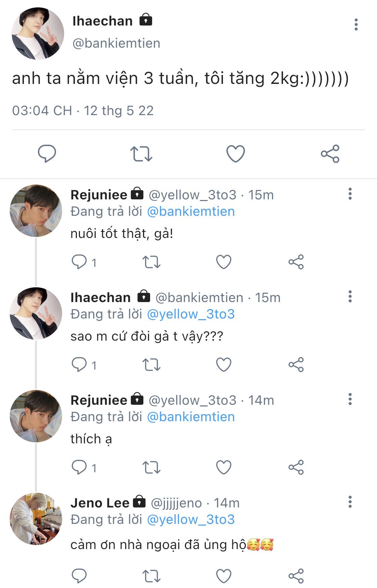Like the "thích ạ" reply

(x=224, y=468)
